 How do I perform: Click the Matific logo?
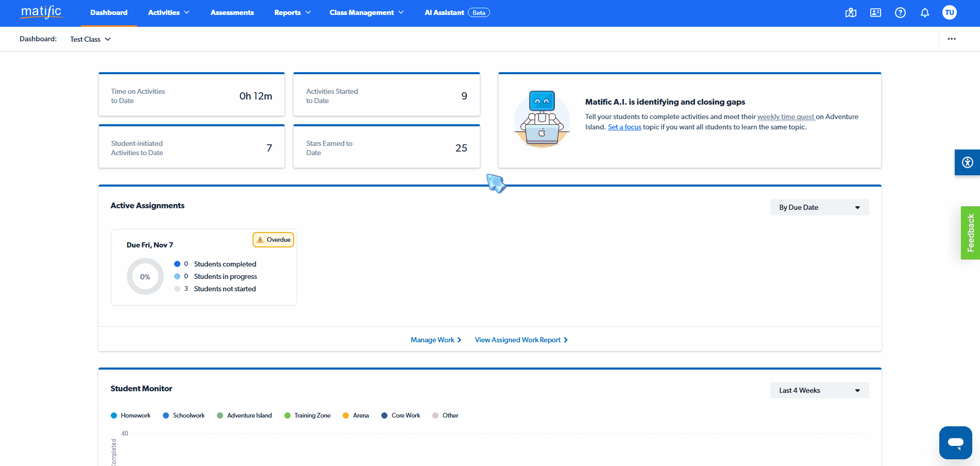[x=41, y=12]
